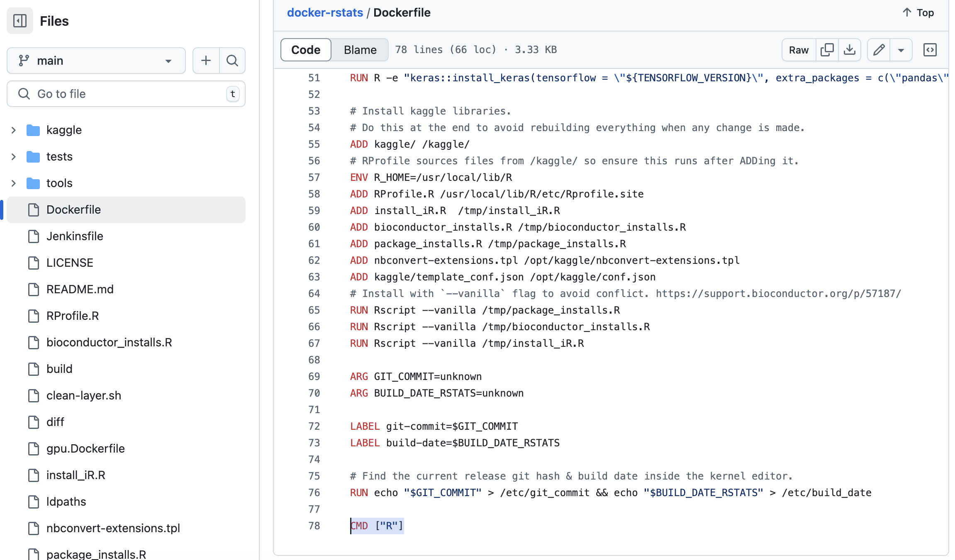Viewport: 955px width, 560px height.
Task: Click the add new file icon
Action: click(206, 60)
